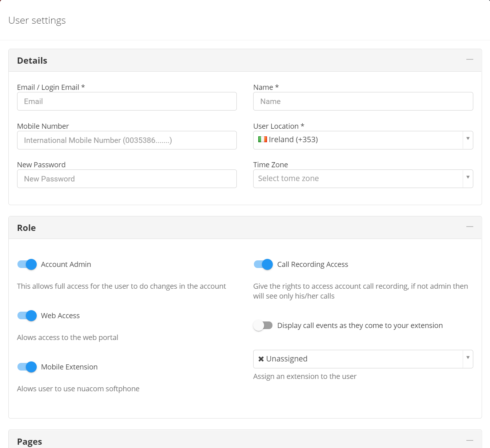Open the Time Zone dropdown

pos(363,179)
